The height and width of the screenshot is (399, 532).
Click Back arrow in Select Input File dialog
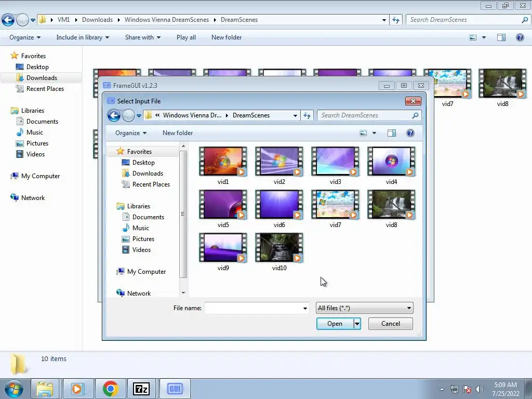pos(114,116)
